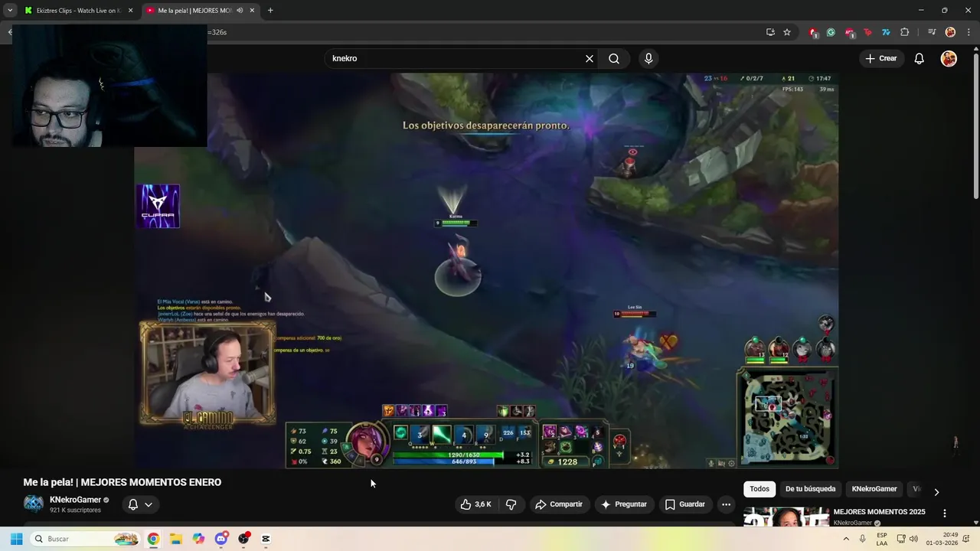Open the ESP LAA language switcher
Image resolution: width=980 pixels, height=551 pixels.
coord(882,539)
